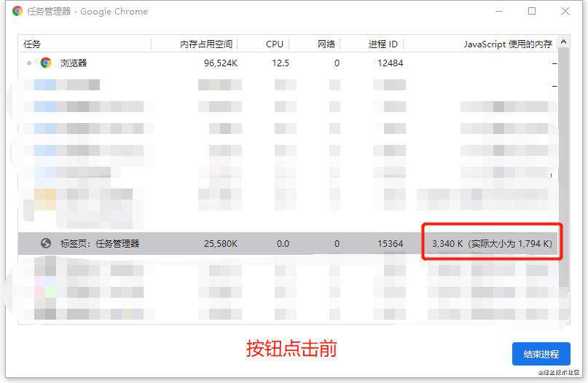Click the CPU value 0.0

point(283,244)
